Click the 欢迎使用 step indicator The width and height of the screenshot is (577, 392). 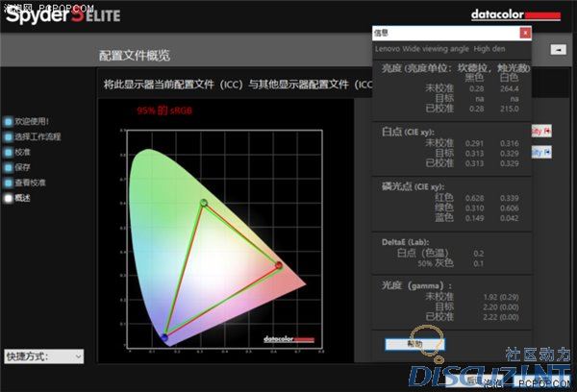click(x=9, y=122)
